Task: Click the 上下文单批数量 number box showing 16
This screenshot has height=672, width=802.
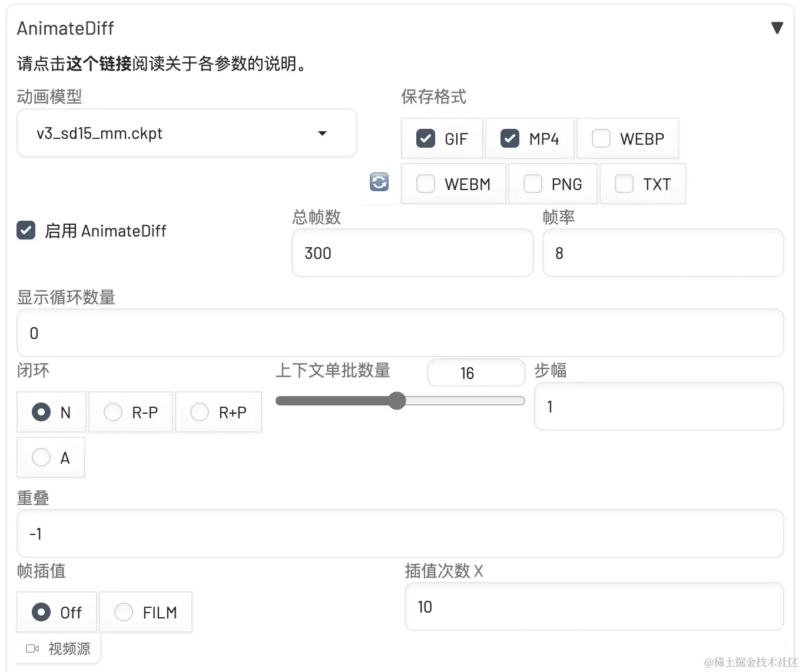Action: tap(476, 373)
